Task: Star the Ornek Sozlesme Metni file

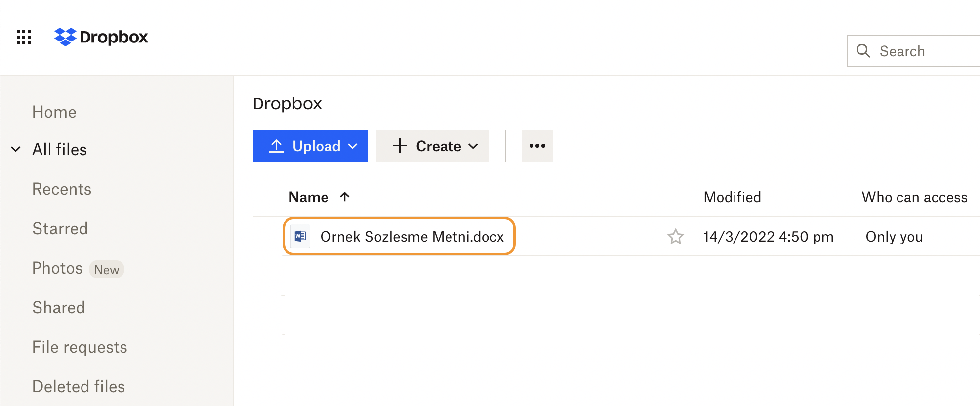Action: pyautogui.click(x=675, y=237)
